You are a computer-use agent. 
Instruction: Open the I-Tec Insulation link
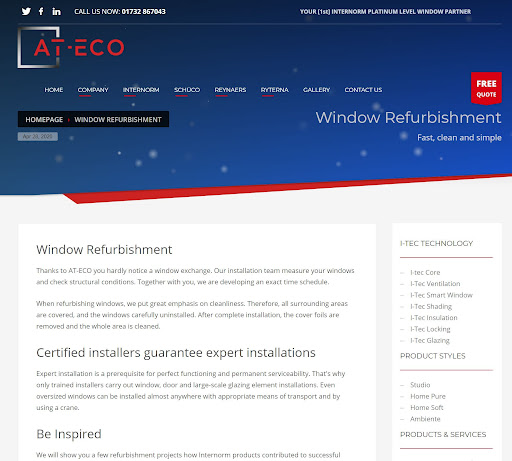point(434,318)
